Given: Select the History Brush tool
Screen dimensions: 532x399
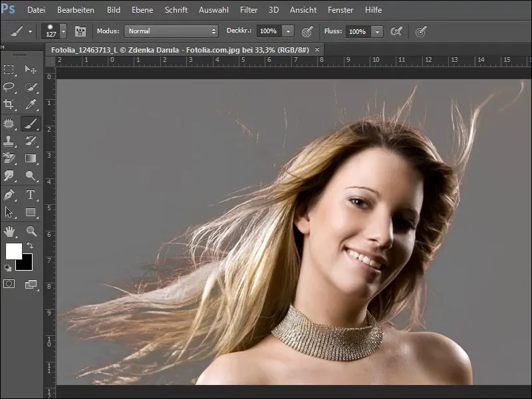Looking at the screenshot, I should pyautogui.click(x=31, y=141).
